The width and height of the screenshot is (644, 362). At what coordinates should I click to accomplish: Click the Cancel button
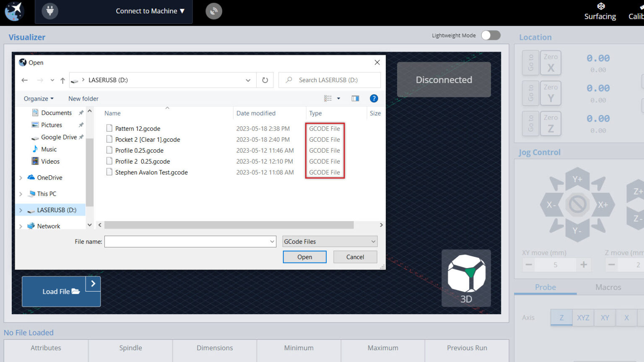coord(355,257)
